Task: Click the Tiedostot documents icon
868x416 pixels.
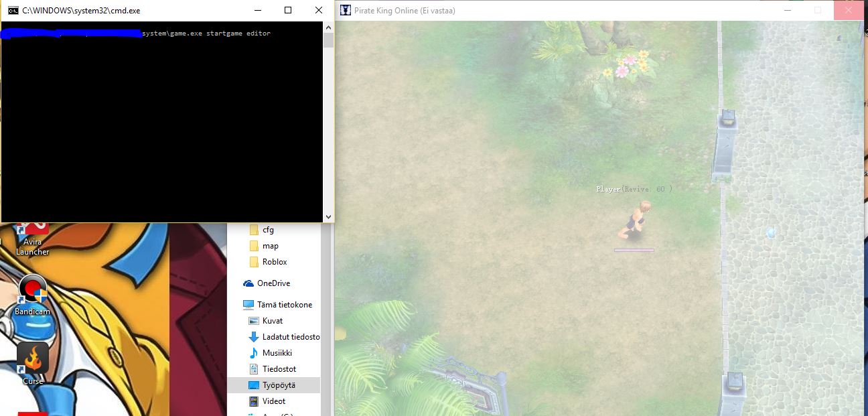Action: [254, 369]
